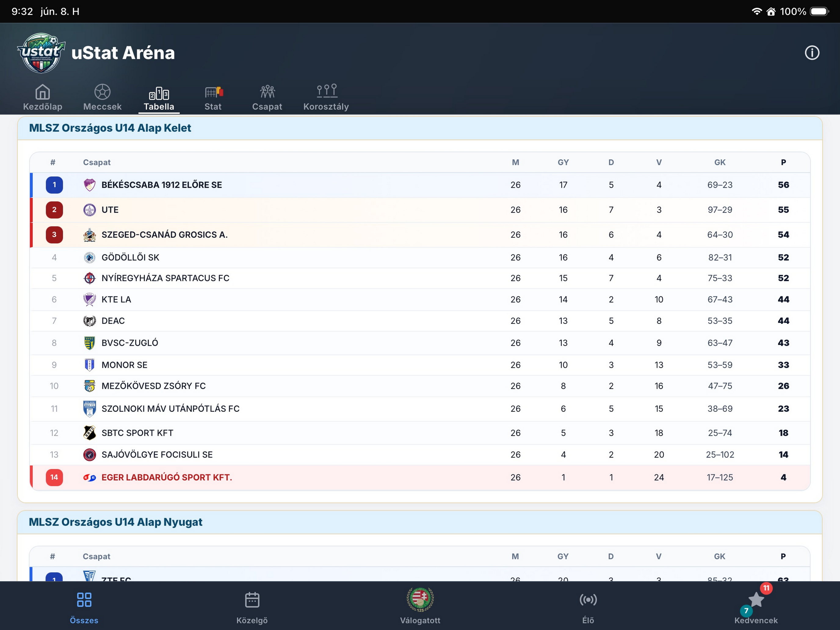Select SAJÓVÖLGYE FOCISULI SE name
Screen dimensions: 840x630
[x=157, y=454]
